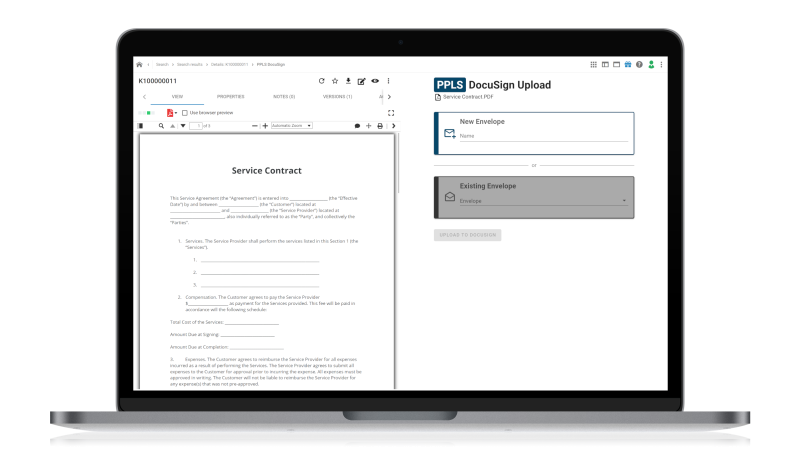Zoom in with the plus button
Image resolution: width=800 pixels, height=460 pixels.
265,126
